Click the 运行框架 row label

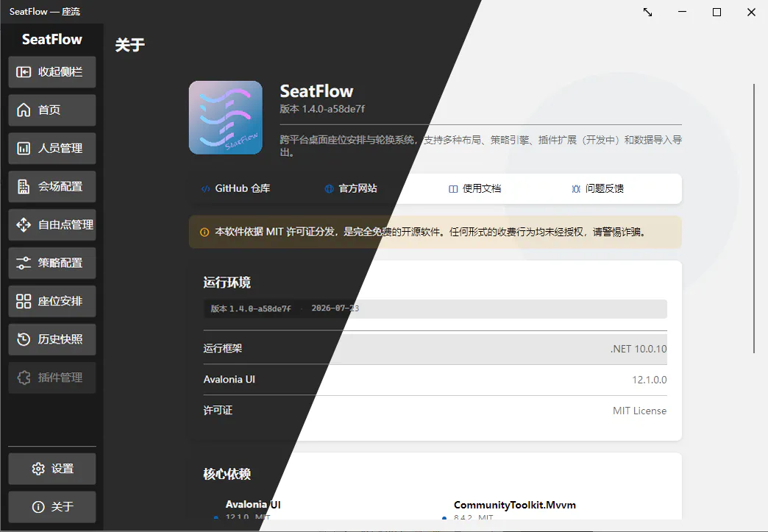click(223, 348)
